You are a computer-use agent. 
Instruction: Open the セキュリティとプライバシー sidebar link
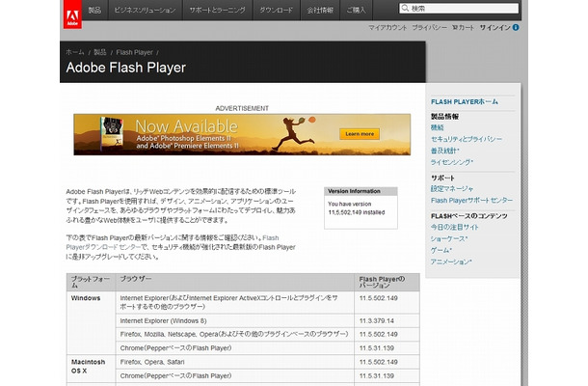coord(467,139)
